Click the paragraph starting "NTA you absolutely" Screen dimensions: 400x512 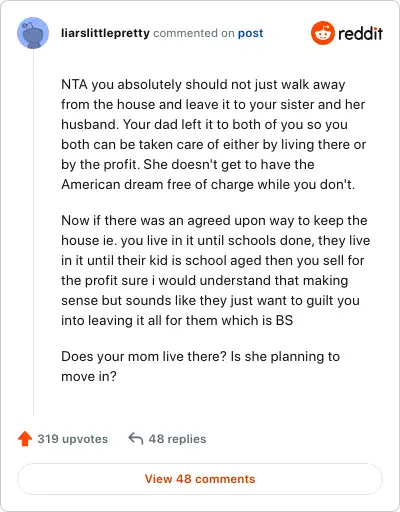click(x=213, y=134)
